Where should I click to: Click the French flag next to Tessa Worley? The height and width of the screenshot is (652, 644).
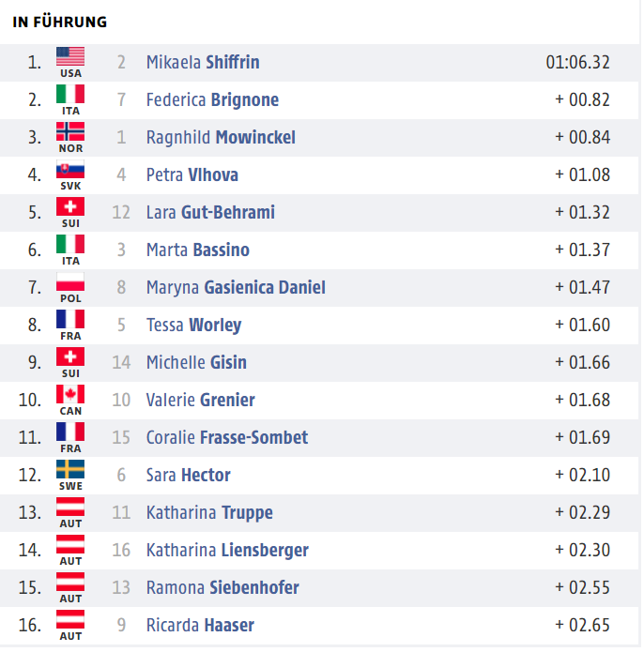[70, 319]
